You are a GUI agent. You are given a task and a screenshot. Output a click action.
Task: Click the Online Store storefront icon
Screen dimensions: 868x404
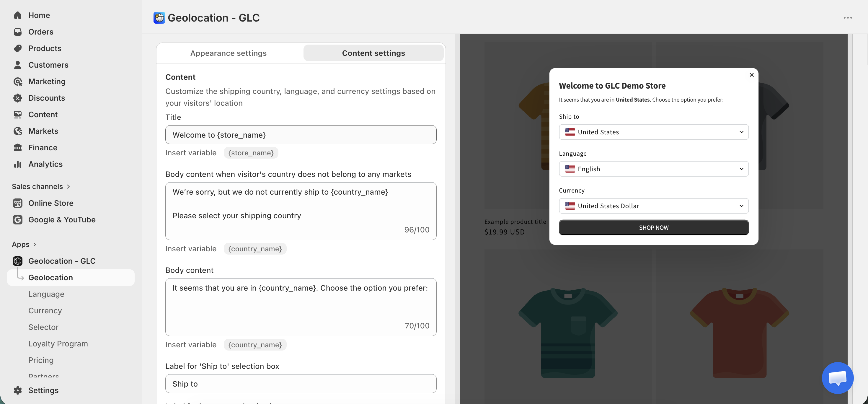pyautogui.click(x=18, y=203)
